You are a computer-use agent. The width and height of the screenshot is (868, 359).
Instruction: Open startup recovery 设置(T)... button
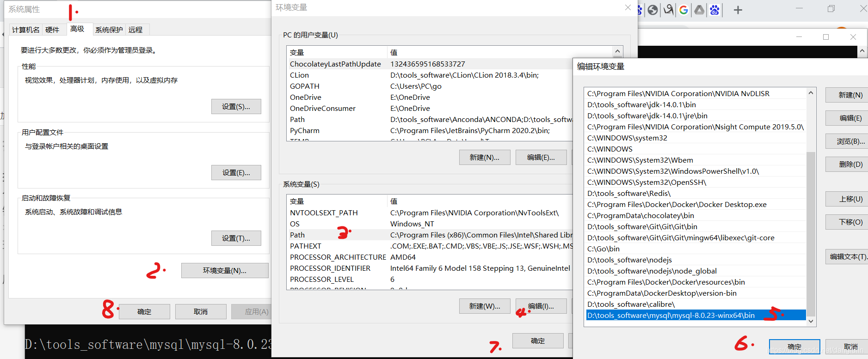pos(236,238)
